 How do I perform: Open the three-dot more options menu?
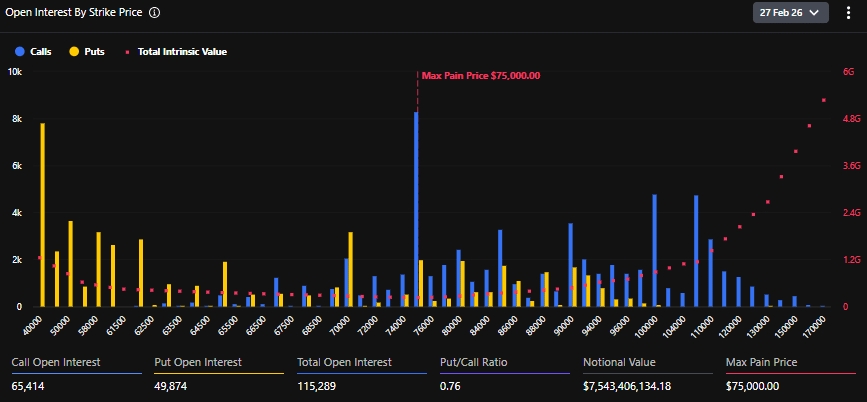click(848, 12)
